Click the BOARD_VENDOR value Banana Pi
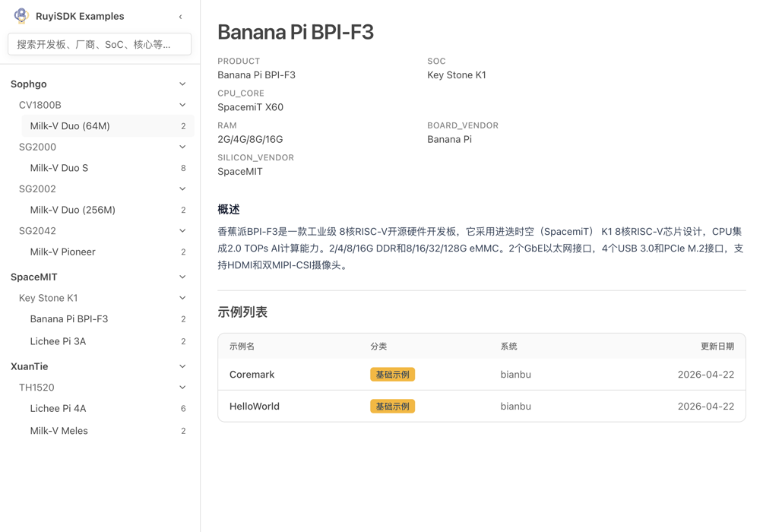The height and width of the screenshot is (532, 763). [x=449, y=139]
